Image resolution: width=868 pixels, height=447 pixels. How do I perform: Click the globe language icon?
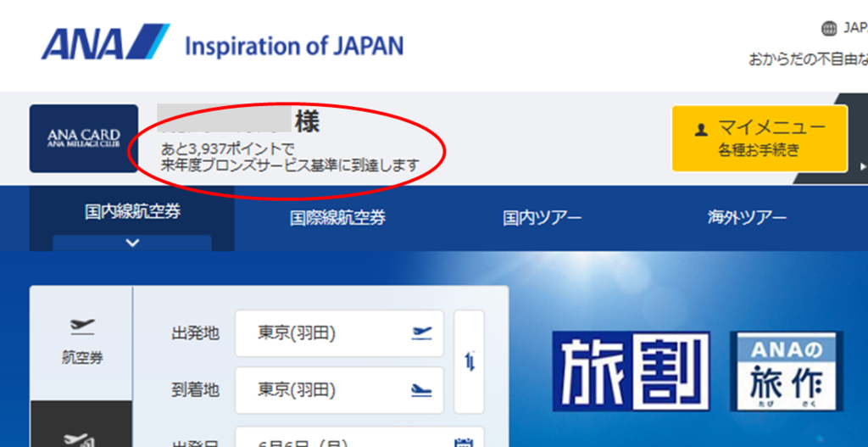pyautogui.click(x=829, y=29)
